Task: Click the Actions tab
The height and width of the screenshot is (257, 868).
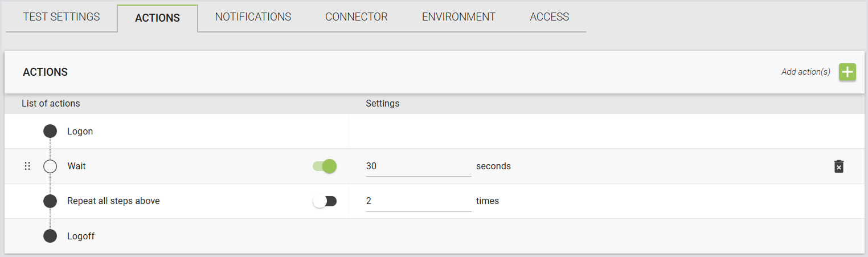Action: point(157,18)
